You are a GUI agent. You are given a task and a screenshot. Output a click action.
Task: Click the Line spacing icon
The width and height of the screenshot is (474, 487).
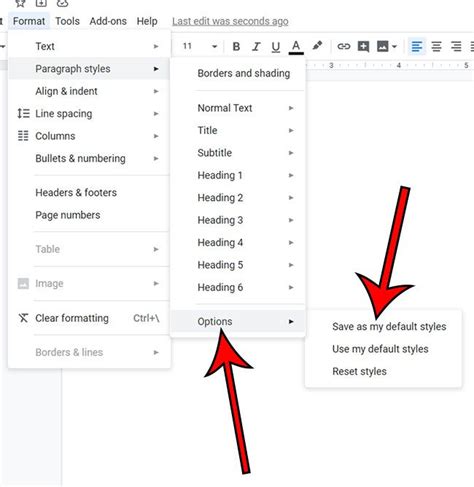coord(23,113)
